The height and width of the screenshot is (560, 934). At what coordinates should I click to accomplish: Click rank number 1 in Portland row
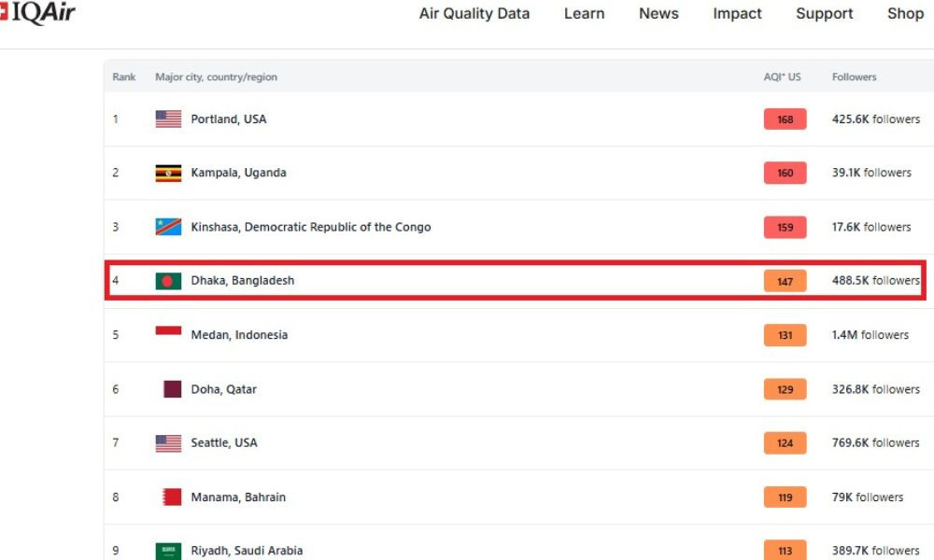(116, 119)
